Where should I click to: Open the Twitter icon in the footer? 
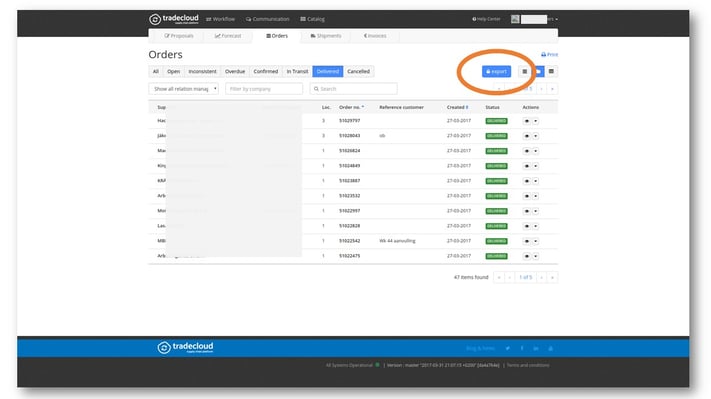pos(508,348)
